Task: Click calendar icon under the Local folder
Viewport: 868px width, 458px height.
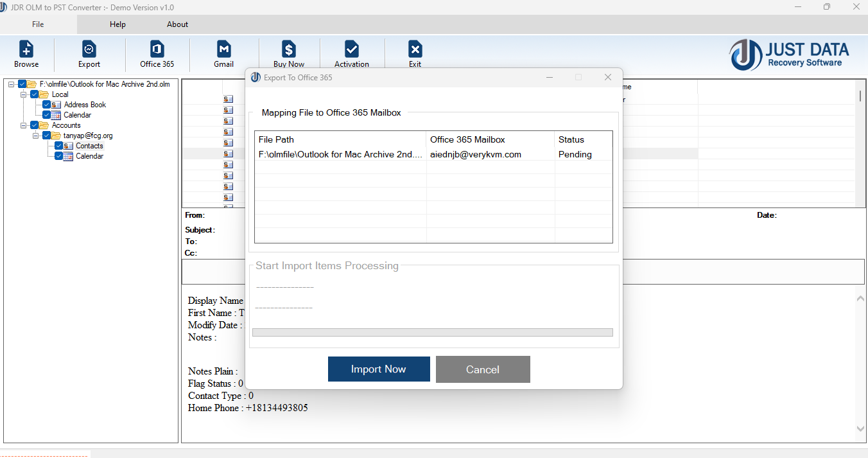Action: coord(56,115)
